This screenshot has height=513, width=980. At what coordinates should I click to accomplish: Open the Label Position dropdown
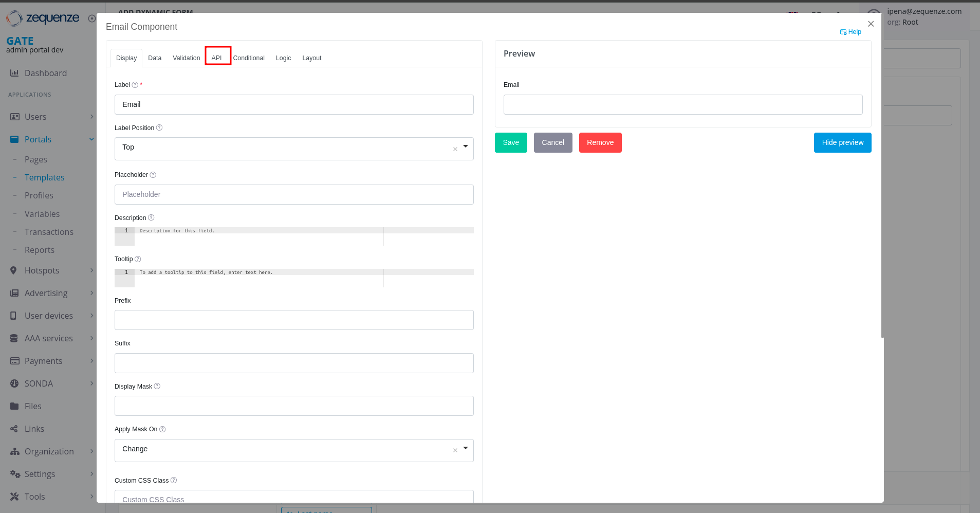pyautogui.click(x=466, y=147)
